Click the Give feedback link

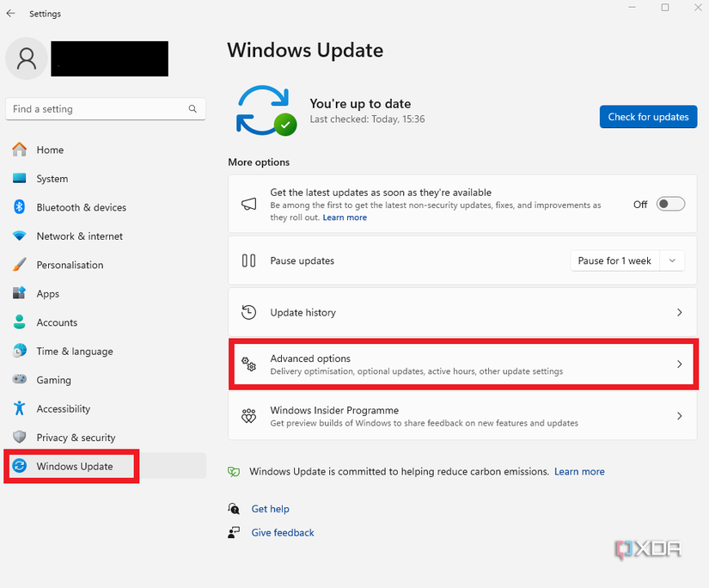click(283, 532)
